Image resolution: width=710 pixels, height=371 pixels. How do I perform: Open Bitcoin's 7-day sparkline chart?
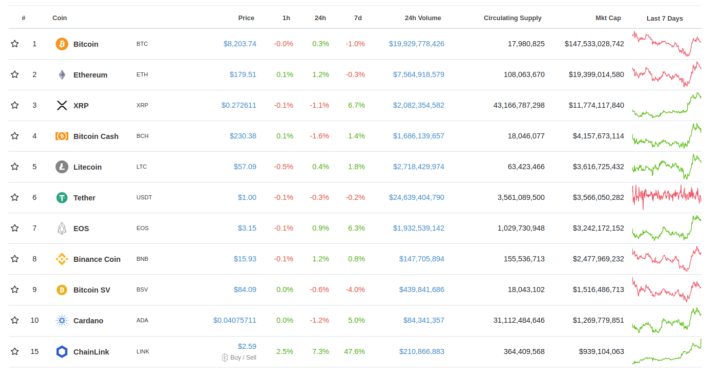point(667,43)
